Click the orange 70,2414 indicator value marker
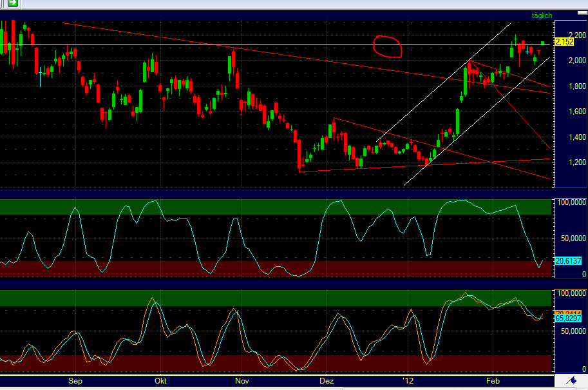Image resolution: width=588 pixels, height=390 pixels. [567, 311]
